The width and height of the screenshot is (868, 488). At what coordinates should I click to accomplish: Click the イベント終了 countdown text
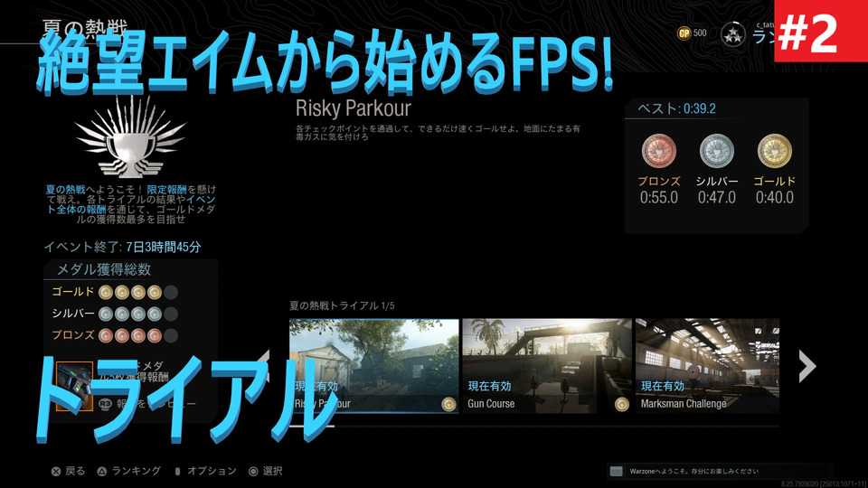pyautogui.click(x=122, y=247)
